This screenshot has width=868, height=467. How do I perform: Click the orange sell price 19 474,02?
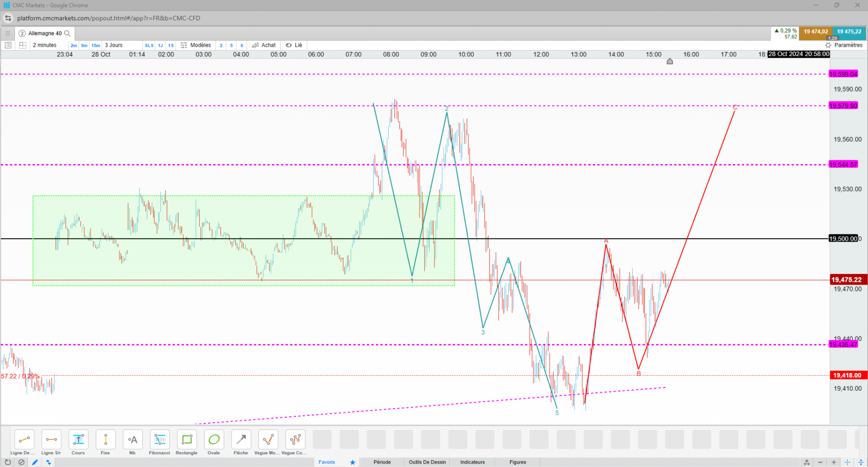(816, 33)
